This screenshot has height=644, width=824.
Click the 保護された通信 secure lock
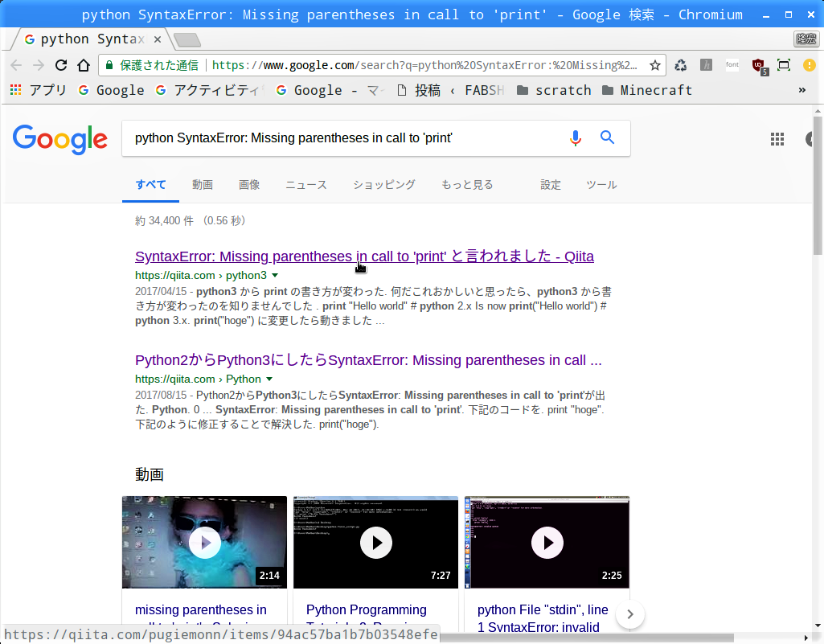[x=152, y=65]
